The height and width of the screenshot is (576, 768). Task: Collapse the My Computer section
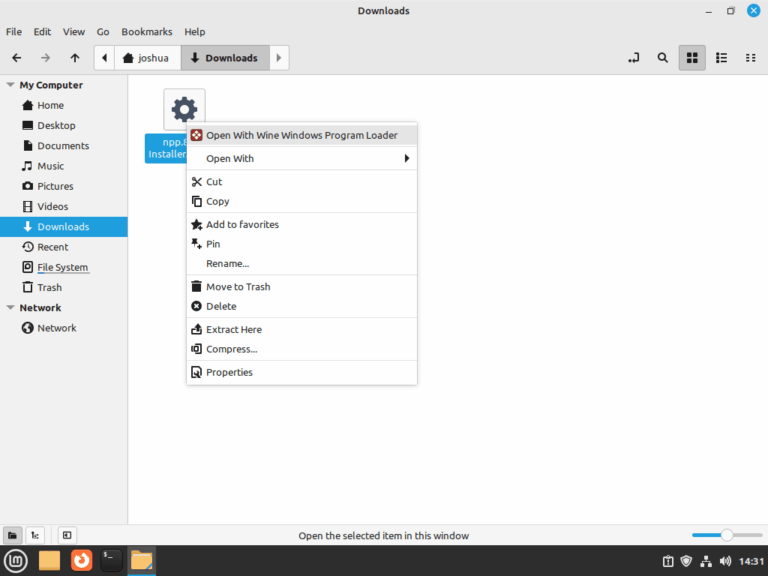coord(10,85)
